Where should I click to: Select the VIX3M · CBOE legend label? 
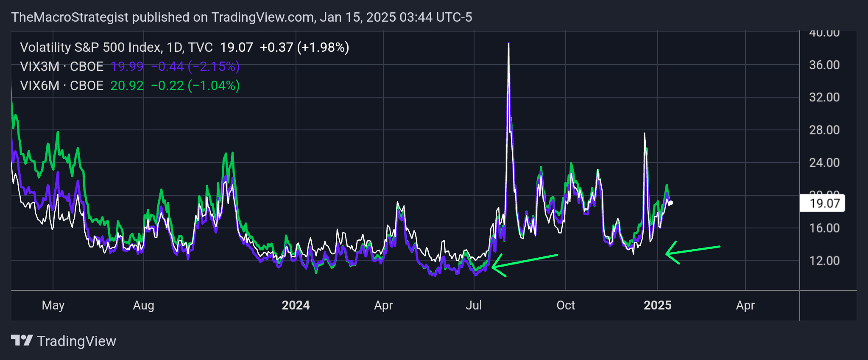point(62,67)
